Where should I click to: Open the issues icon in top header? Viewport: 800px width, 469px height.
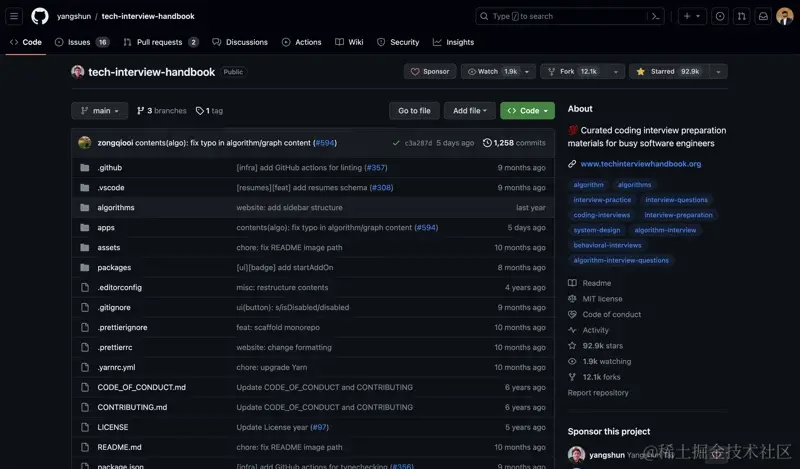(720, 16)
